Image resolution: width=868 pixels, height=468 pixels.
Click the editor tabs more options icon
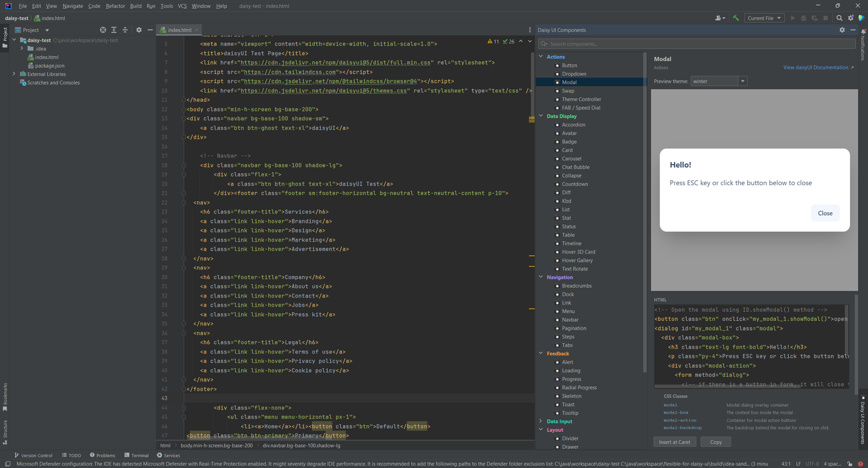[530, 30]
